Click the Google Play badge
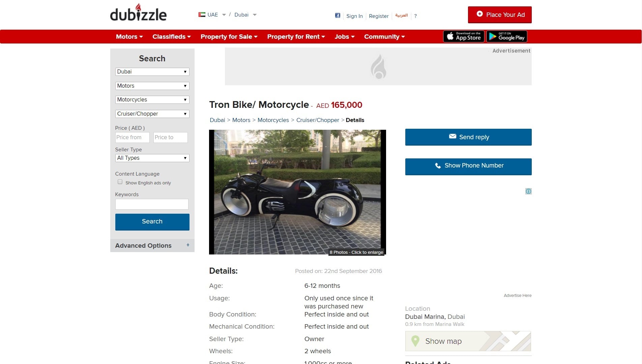The height and width of the screenshot is (364, 642). [x=507, y=36]
